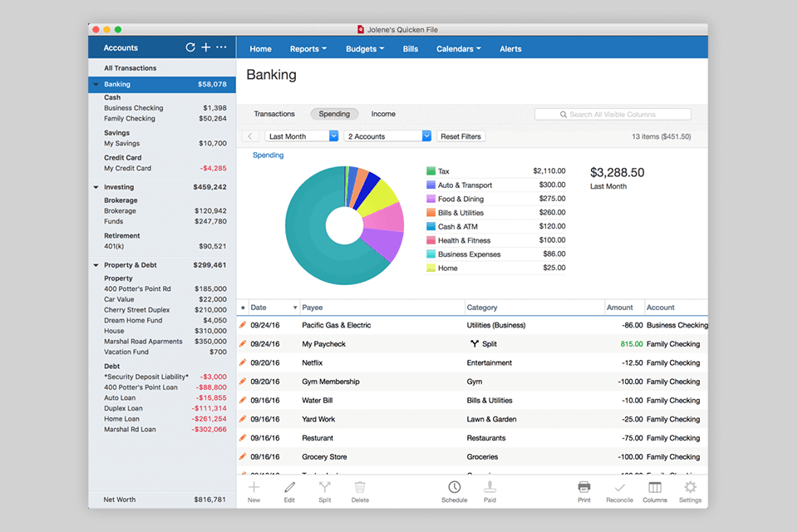Click the split icon in My Paycheck category
The image size is (798, 532).
pos(475,343)
